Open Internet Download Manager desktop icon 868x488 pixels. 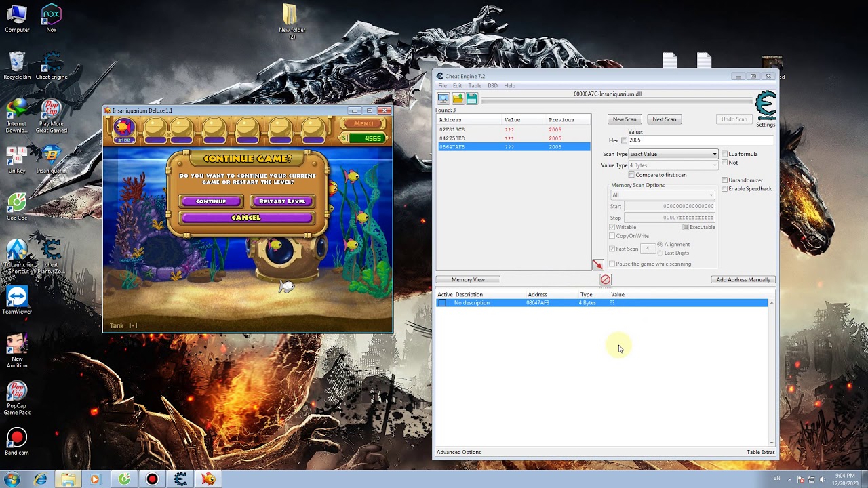coord(17,115)
